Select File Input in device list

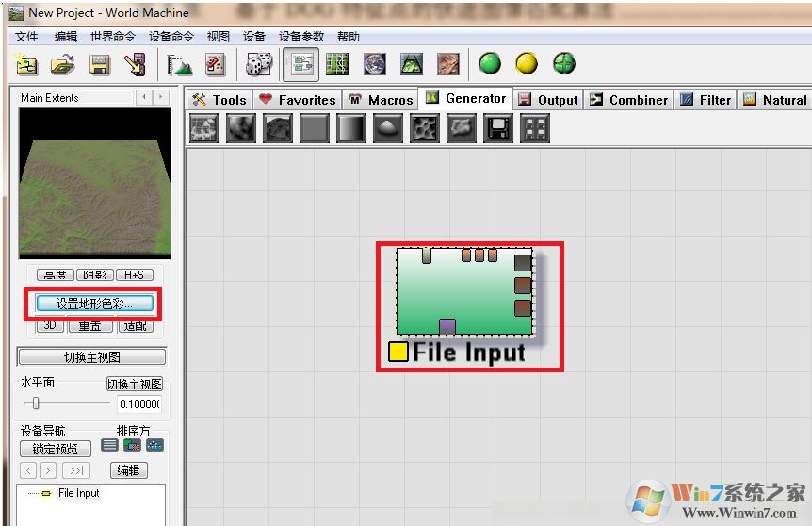tap(78, 493)
